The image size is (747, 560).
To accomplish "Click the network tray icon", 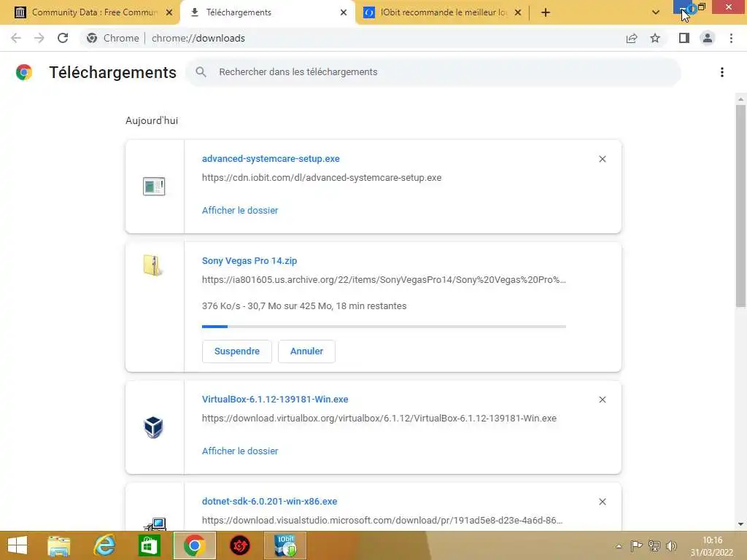I will [x=654, y=545].
